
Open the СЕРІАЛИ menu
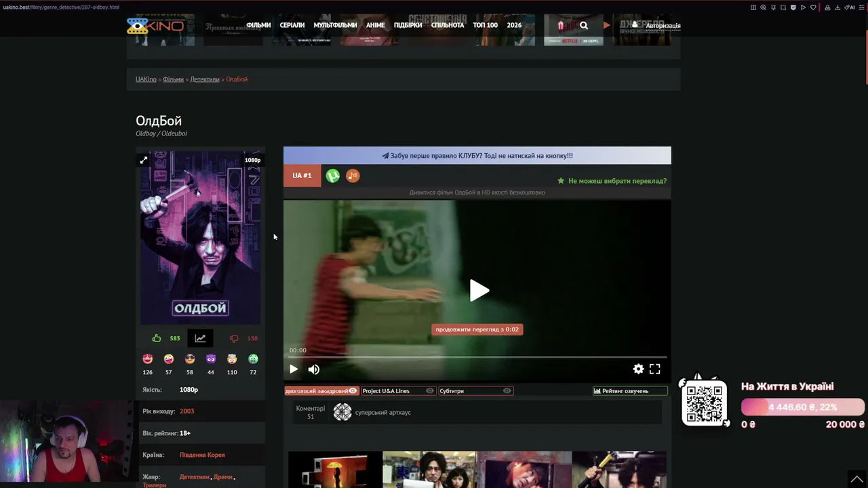[x=292, y=26]
